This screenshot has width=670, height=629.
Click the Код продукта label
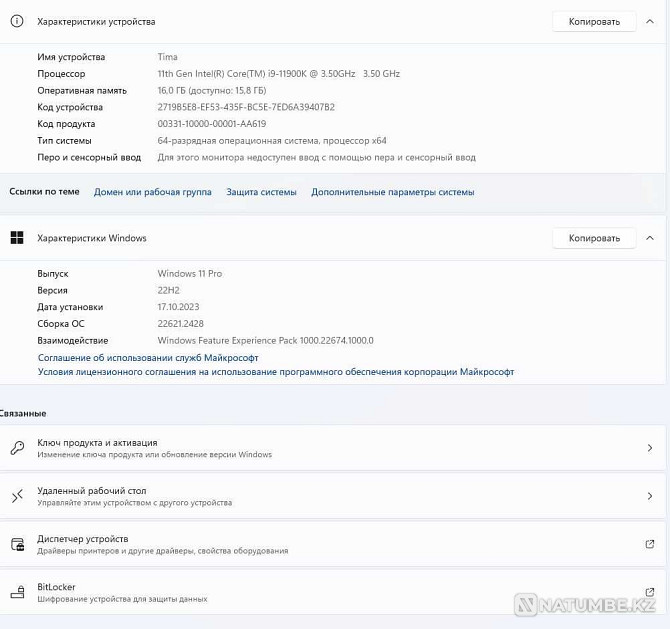point(66,123)
